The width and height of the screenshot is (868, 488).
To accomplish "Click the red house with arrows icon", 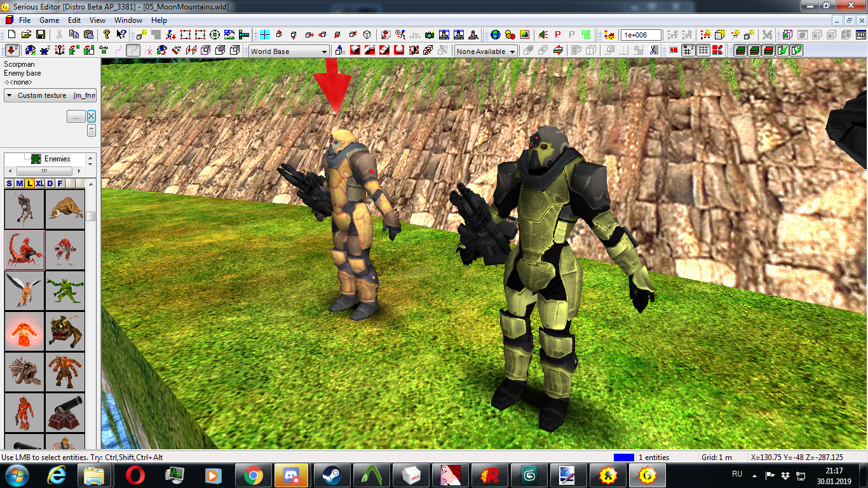I will [x=609, y=34].
